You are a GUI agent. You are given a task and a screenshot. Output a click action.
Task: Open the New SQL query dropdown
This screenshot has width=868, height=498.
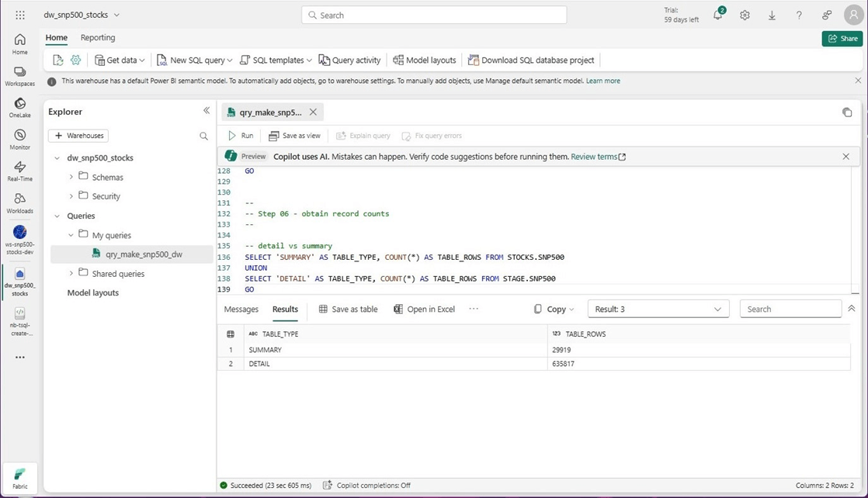(230, 61)
